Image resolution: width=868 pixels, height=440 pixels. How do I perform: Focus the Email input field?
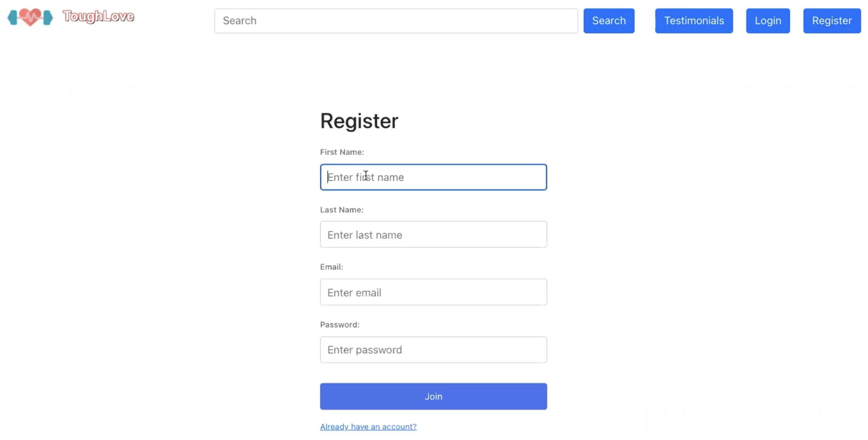tap(433, 292)
